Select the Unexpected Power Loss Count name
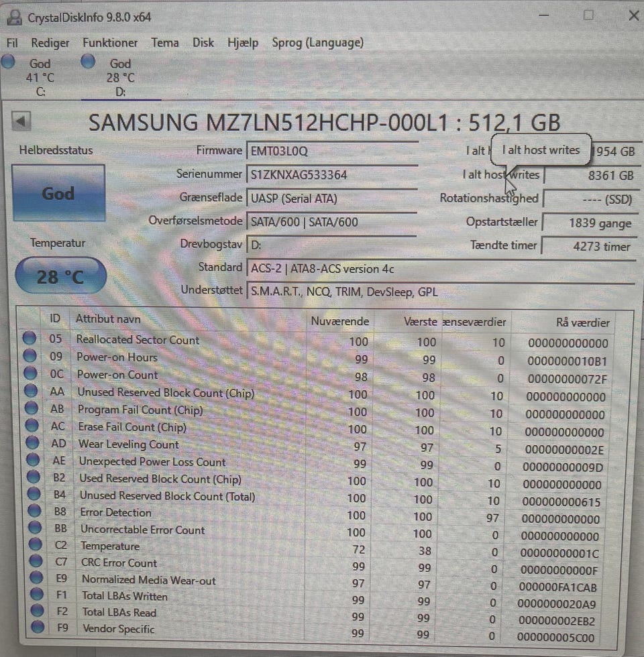Viewport: 644px width, 657px height. tap(153, 461)
